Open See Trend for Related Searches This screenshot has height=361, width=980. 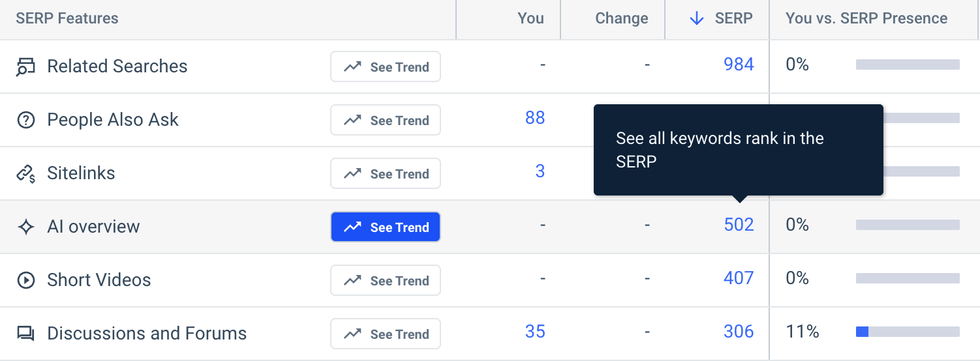[x=386, y=66]
